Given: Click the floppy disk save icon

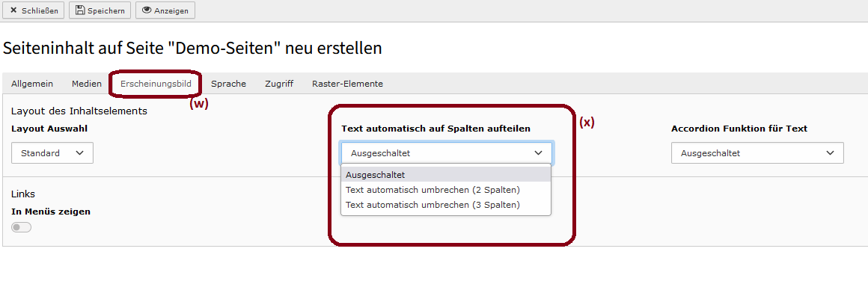Looking at the screenshot, I should pos(80,10).
